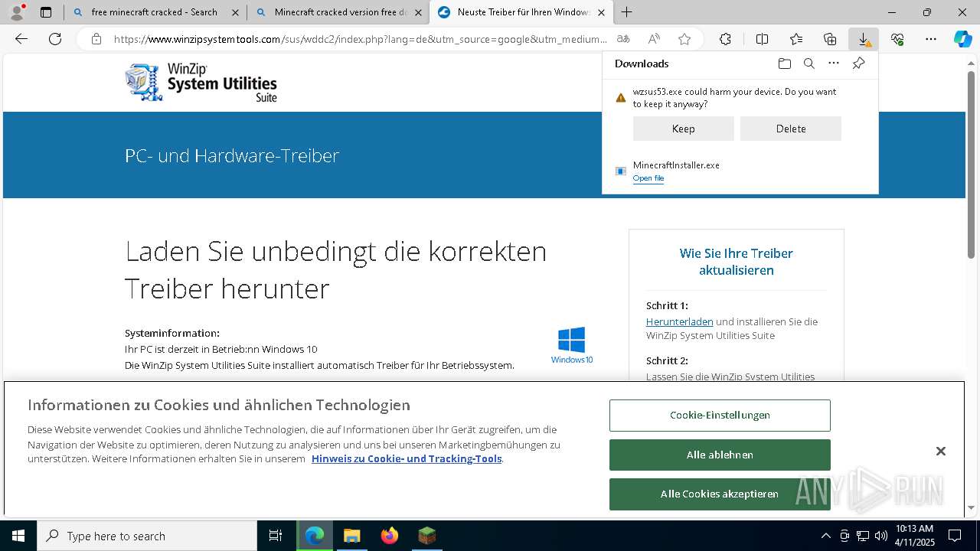The height and width of the screenshot is (551, 980).
Task: Open the favorites list icon
Action: click(796, 39)
